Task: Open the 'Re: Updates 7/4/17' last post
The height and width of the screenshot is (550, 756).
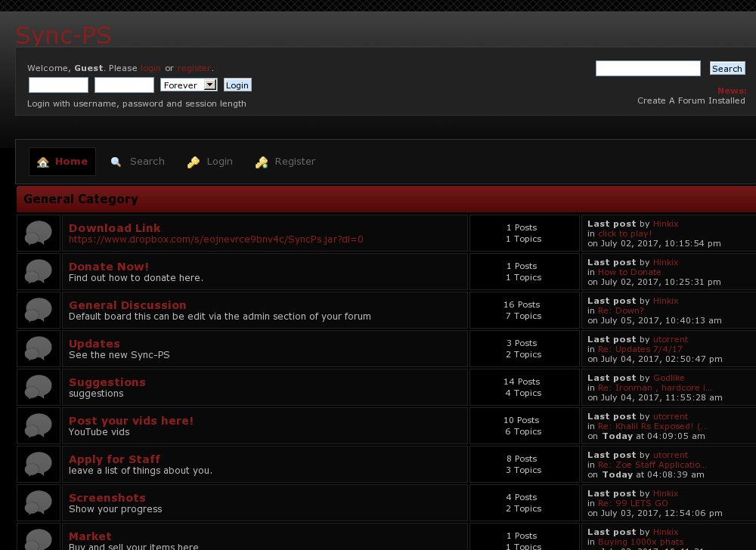Action: 640,349
